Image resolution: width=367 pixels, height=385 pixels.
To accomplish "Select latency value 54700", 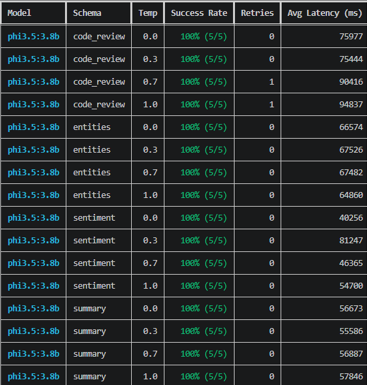I will pos(351,286).
